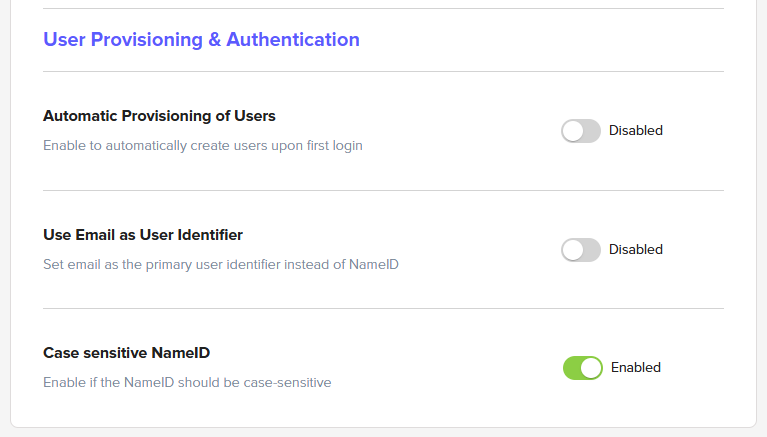The height and width of the screenshot is (437, 767).
Task: Click the white knob of Automatic Provisioning switch
Action: click(573, 131)
